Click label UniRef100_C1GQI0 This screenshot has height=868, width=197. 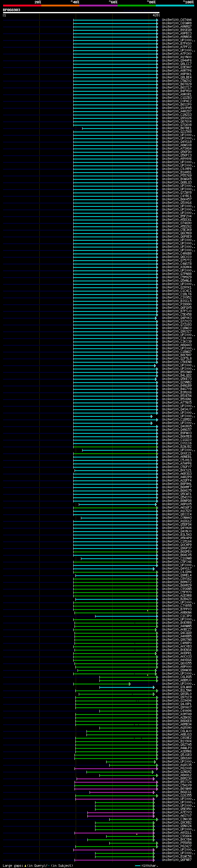(x=177, y=440)
